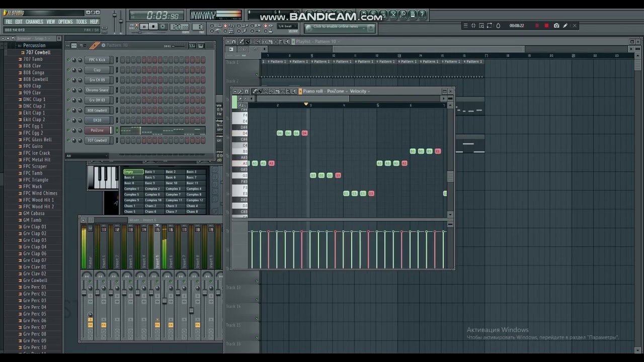Stop playback with the transport stop button

pos(153,27)
